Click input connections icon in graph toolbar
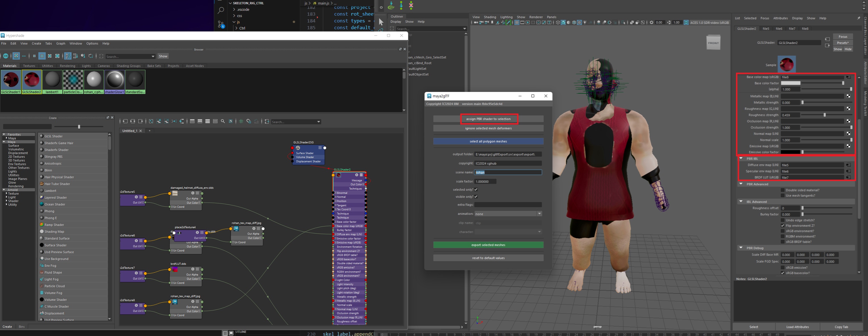The width and height of the screenshot is (868, 336). pos(125,121)
